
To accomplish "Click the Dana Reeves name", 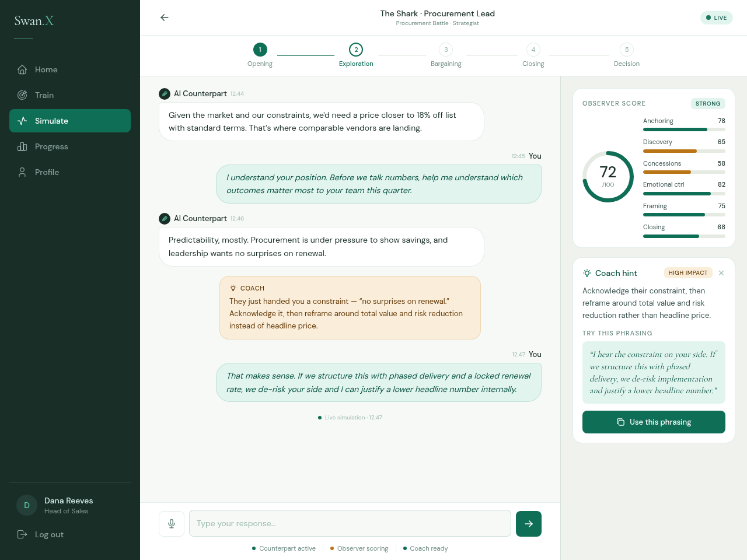I will (x=69, y=501).
